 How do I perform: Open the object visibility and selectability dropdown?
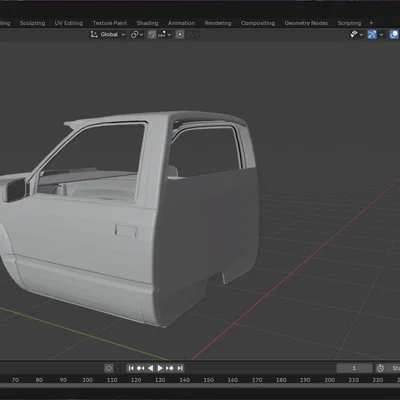[x=356, y=34]
